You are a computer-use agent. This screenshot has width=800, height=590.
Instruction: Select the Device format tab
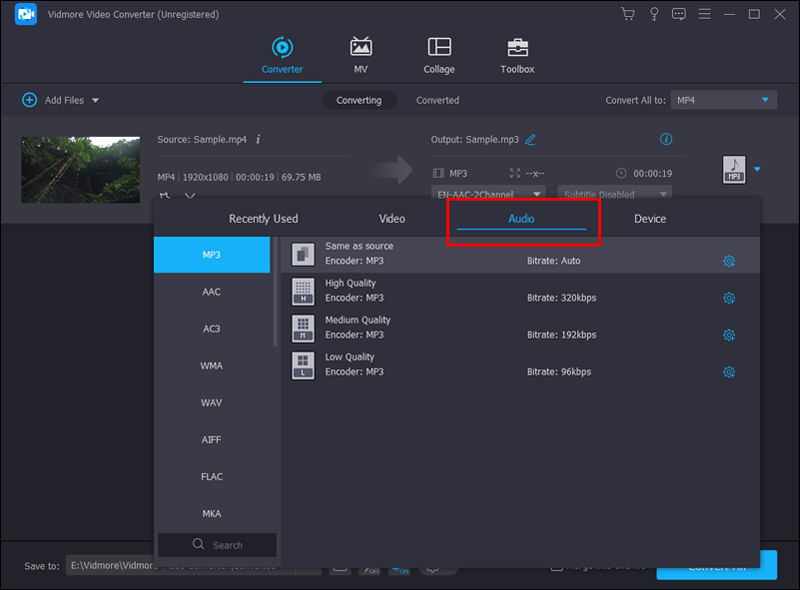point(650,218)
